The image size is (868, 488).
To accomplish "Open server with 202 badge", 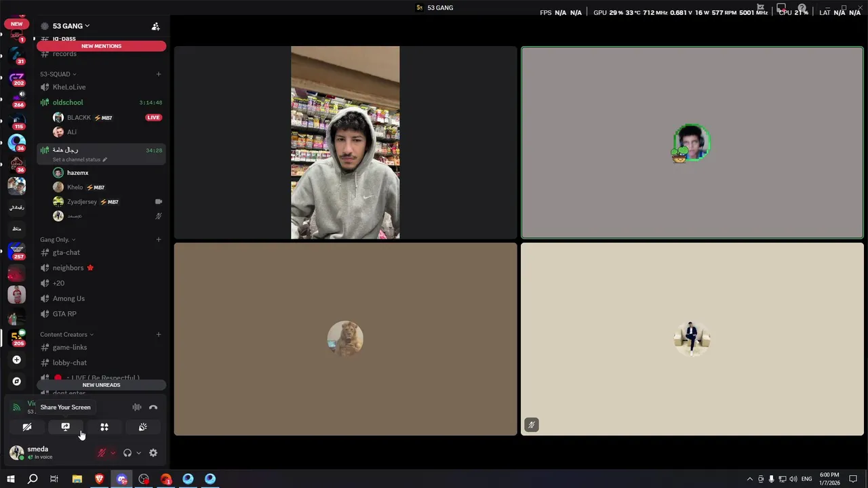I will (17, 79).
